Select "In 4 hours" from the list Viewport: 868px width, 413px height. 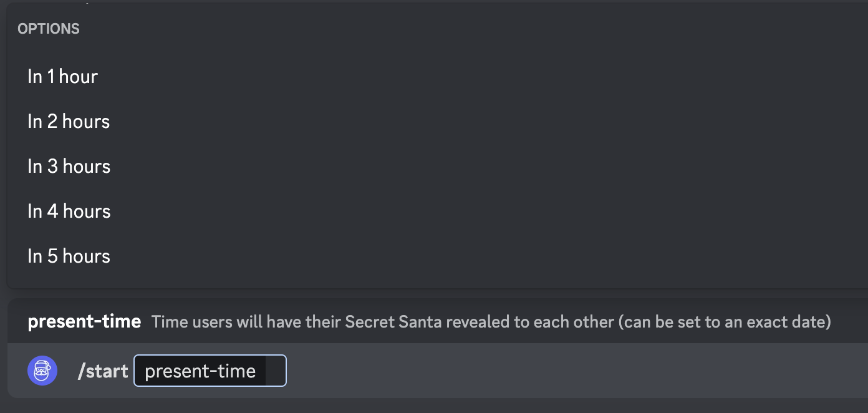[x=69, y=211]
